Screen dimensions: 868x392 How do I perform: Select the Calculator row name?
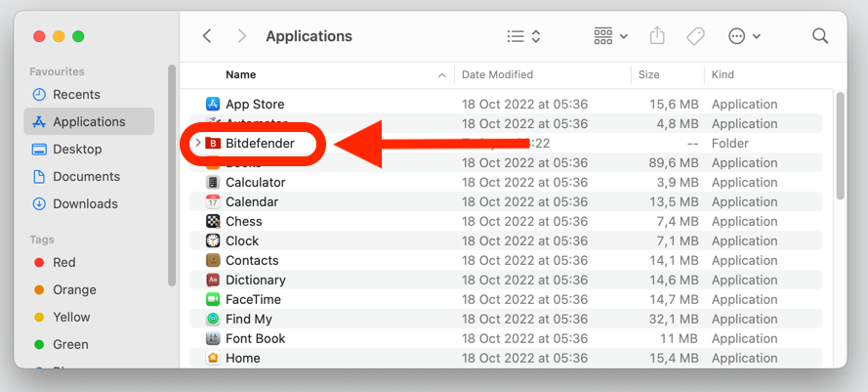pyautogui.click(x=255, y=183)
